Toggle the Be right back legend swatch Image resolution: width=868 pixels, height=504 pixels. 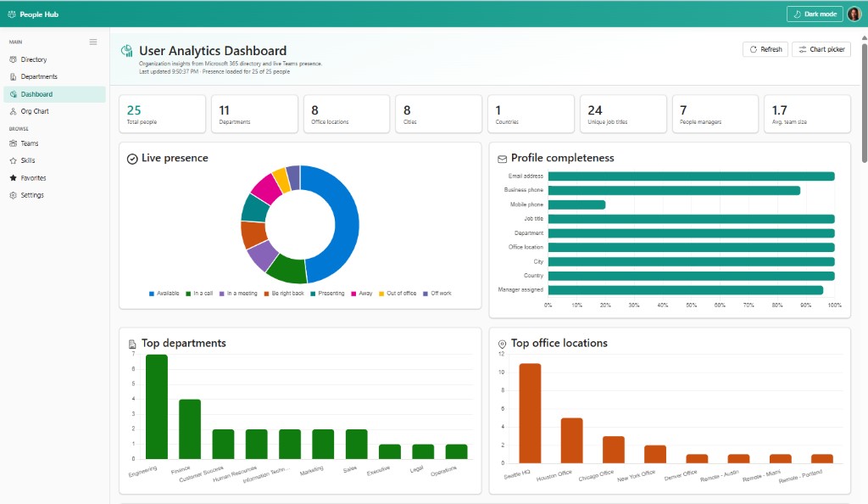click(267, 294)
